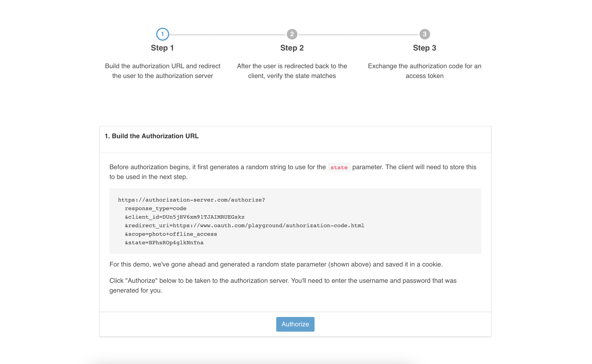Click the progress line between steps 2 and 3

[x=358, y=35]
